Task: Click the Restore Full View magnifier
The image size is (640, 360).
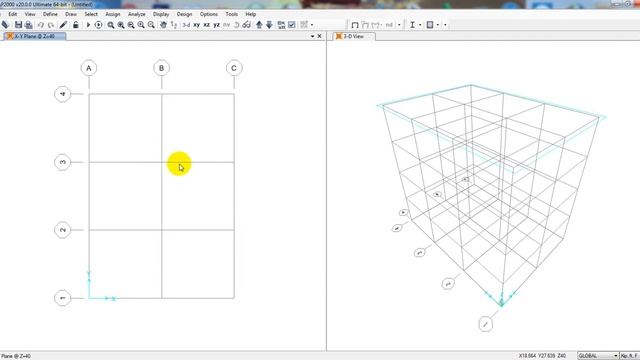Action: pos(121,25)
